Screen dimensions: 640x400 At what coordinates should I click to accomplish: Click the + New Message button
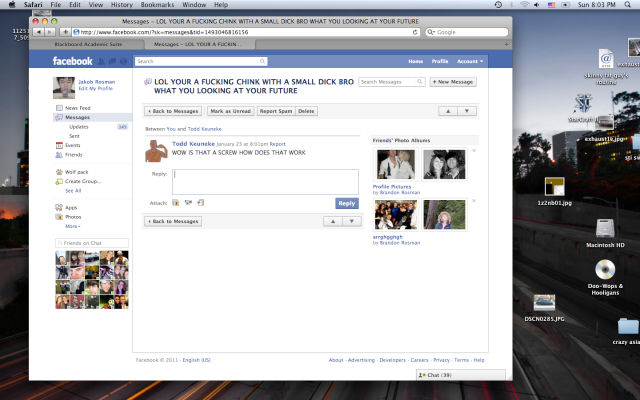point(453,82)
